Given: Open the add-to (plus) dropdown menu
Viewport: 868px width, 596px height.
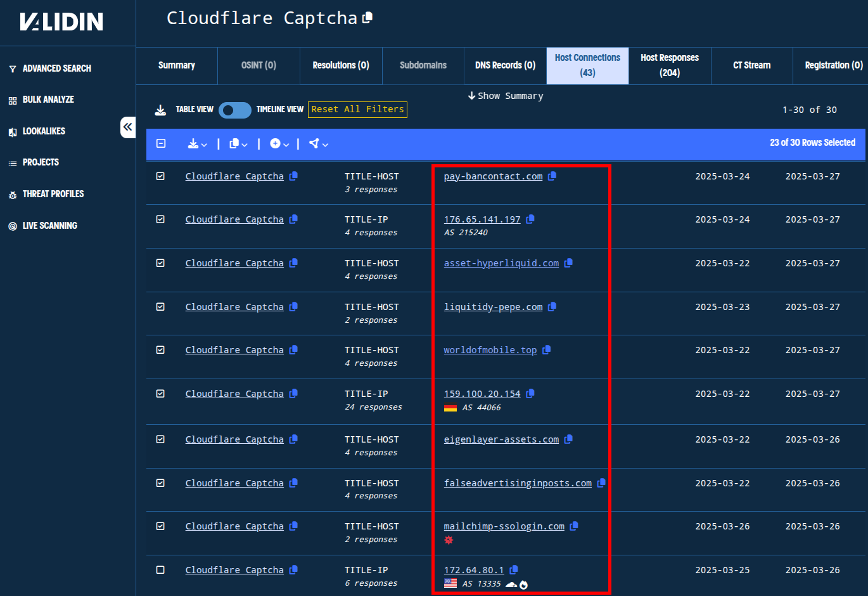Looking at the screenshot, I should click(279, 144).
